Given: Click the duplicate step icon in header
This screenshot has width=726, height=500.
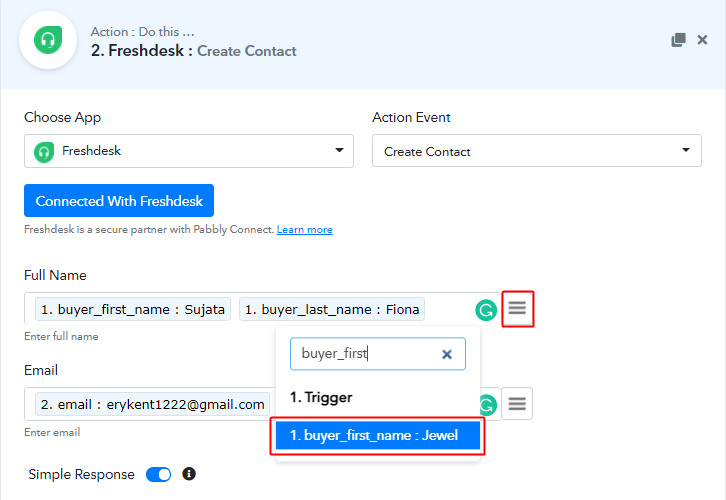Looking at the screenshot, I should (678, 40).
